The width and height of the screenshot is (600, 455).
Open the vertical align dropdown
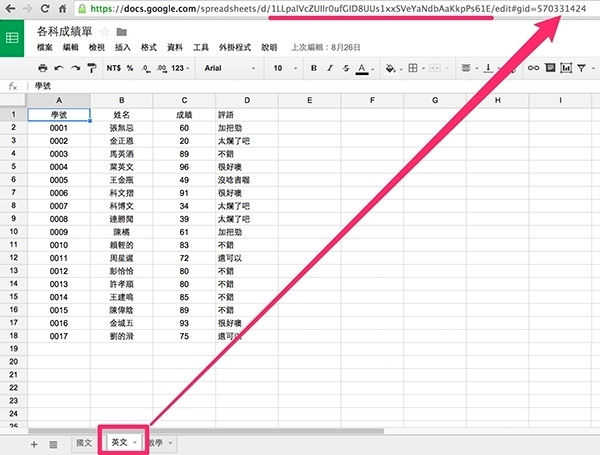point(492,68)
